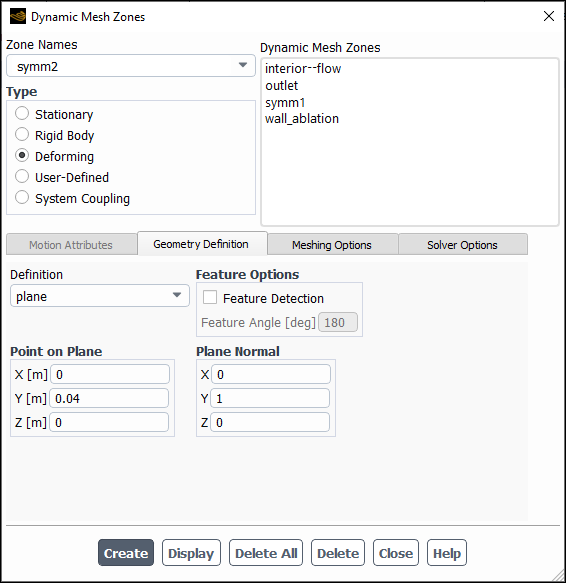Select wall_ablation in Dynamic Mesh Zones list
This screenshot has width=566, height=583.
(x=302, y=119)
